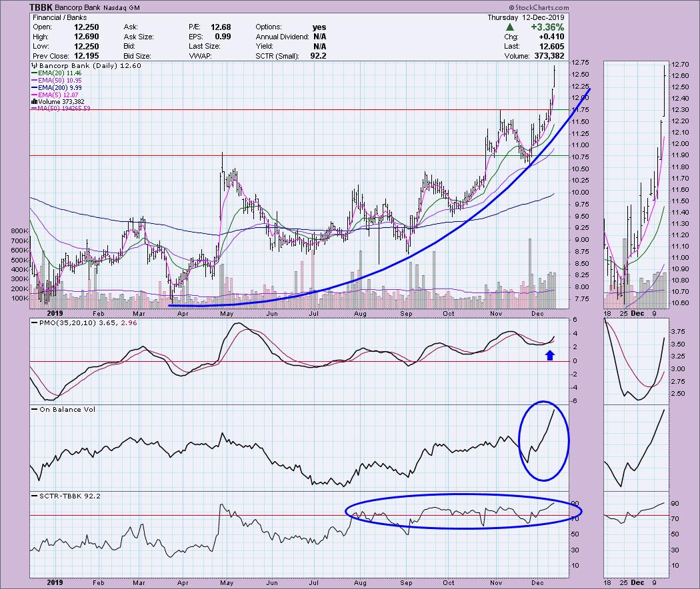Select the pink EMA(5) legend line
Viewport: 700px width, 589px height.
pyautogui.click(x=35, y=95)
